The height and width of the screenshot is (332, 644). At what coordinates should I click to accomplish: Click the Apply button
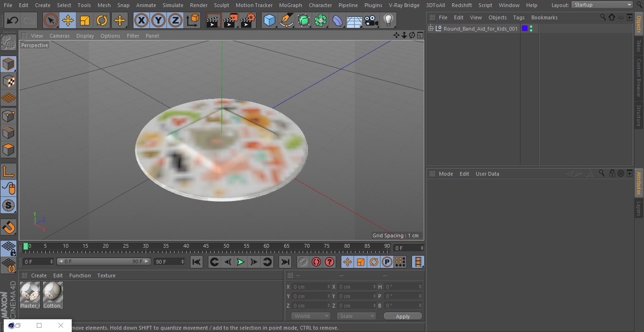tap(403, 316)
